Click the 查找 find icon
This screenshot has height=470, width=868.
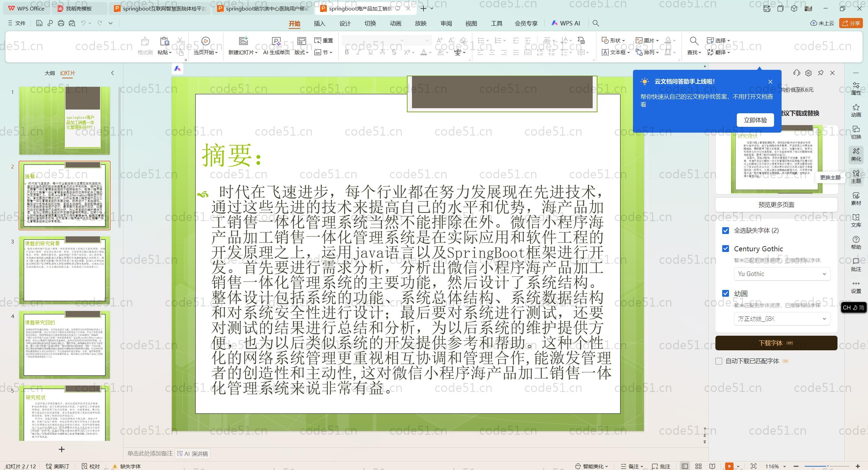pyautogui.click(x=694, y=41)
